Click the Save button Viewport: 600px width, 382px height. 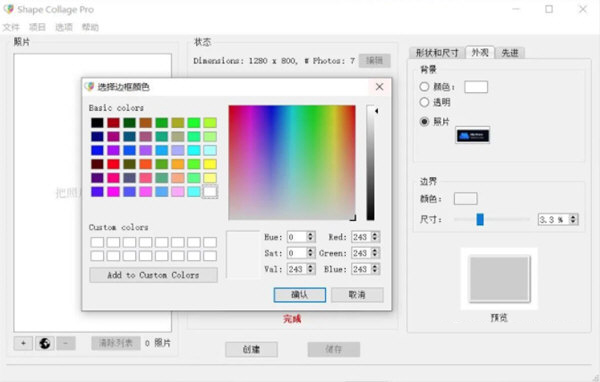(334, 349)
